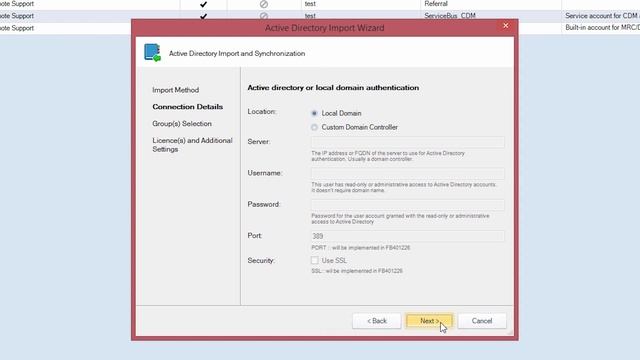
Task: Choose Custom Domain Controller option
Action: click(x=314, y=127)
